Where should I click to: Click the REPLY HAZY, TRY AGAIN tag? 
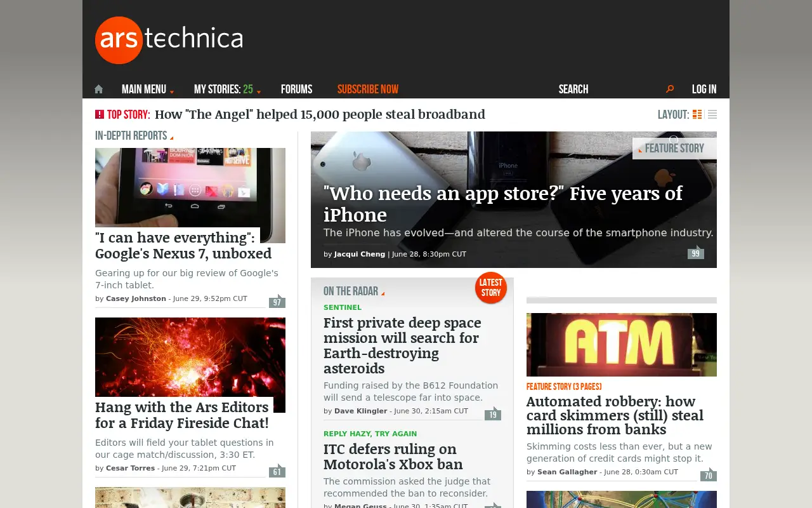370,434
